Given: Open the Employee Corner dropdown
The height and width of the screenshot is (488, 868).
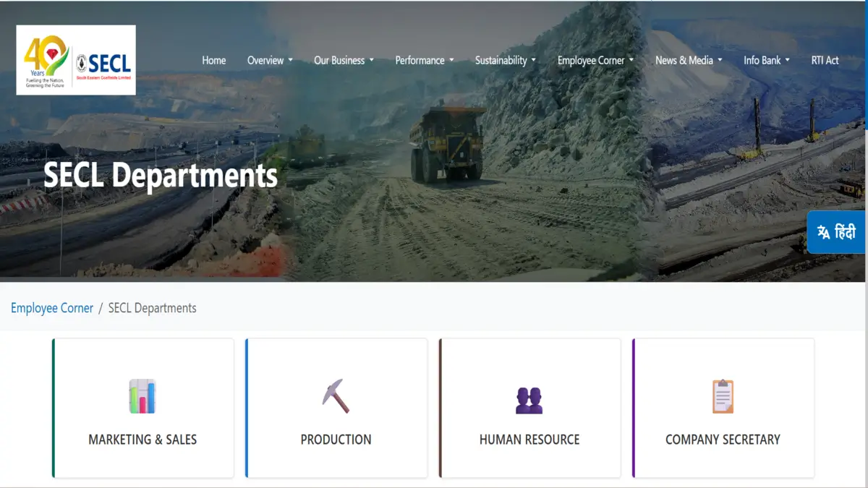Looking at the screenshot, I should pos(595,61).
